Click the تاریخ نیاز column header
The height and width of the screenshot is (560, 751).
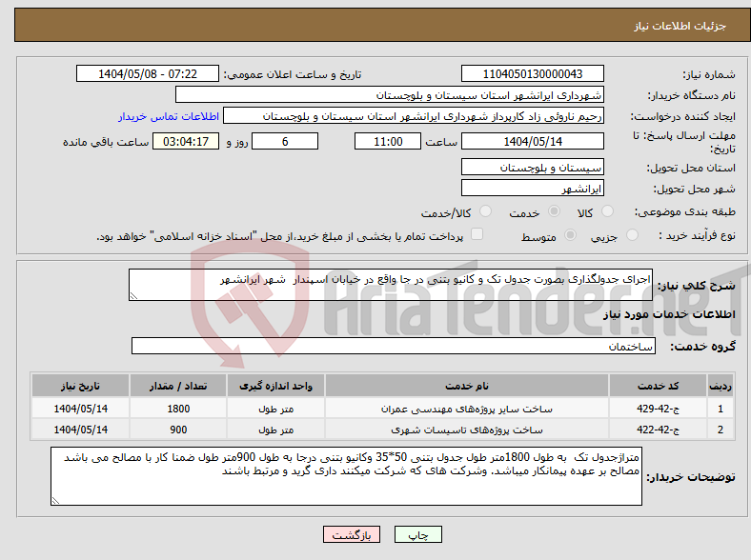click(80, 386)
